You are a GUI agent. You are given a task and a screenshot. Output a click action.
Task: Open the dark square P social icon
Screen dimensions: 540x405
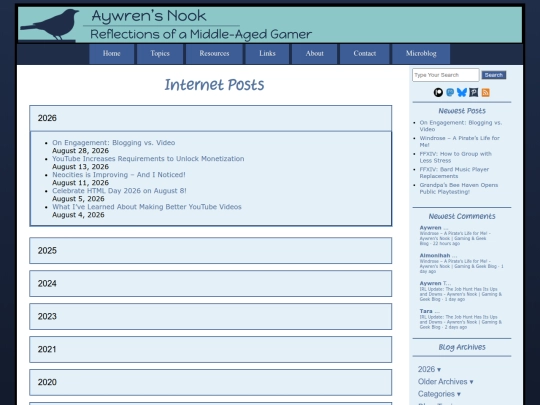[474, 92]
